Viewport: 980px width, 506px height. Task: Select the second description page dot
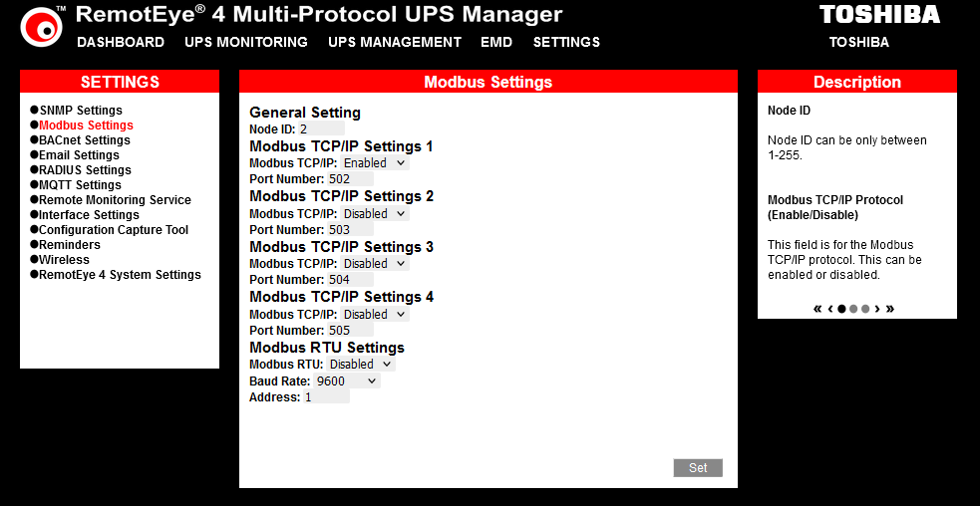click(853, 309)
